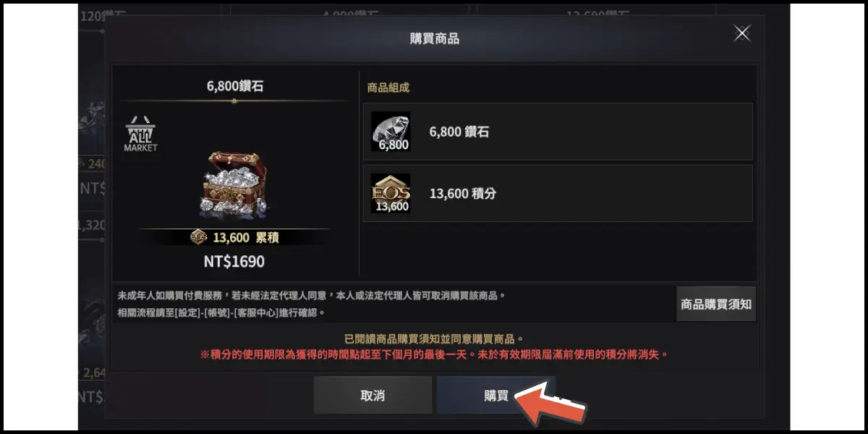Click the 13,600 累積 points bar

[234, 237]
